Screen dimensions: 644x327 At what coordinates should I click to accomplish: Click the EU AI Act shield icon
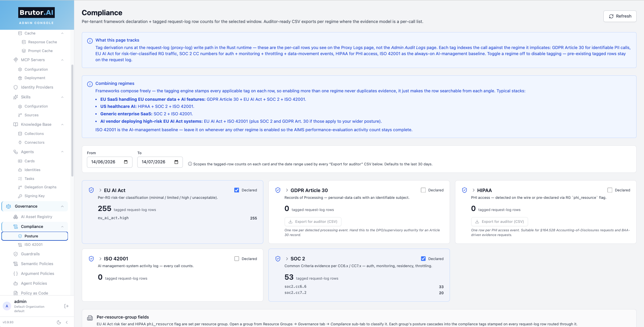91,190
